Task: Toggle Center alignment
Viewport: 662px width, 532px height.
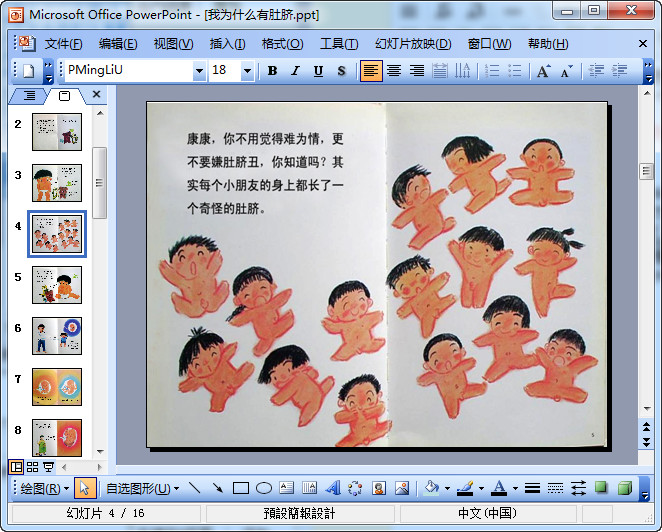Action: pos(394,71)
